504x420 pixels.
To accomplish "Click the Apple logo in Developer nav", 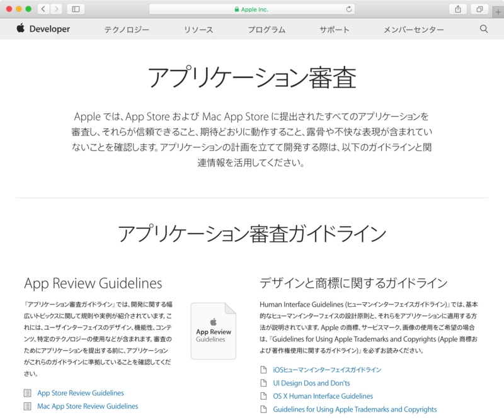I will (x=21, y=28).
